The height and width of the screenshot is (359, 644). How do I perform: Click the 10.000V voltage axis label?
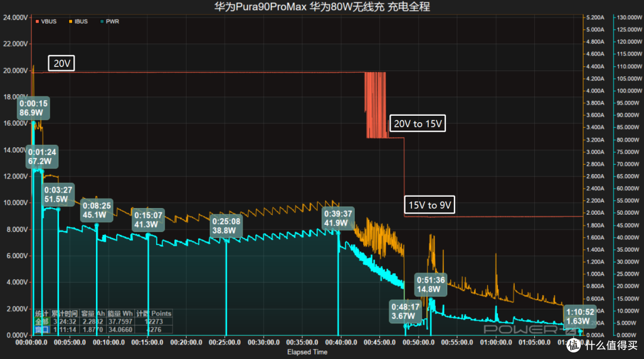(x=15, y=203)
